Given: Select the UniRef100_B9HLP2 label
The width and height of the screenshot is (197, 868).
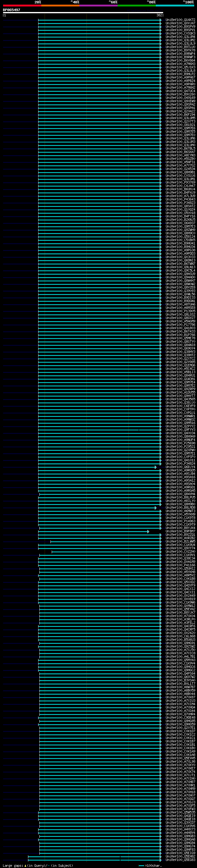Looking at the screenshot, I should coord(180,74).
